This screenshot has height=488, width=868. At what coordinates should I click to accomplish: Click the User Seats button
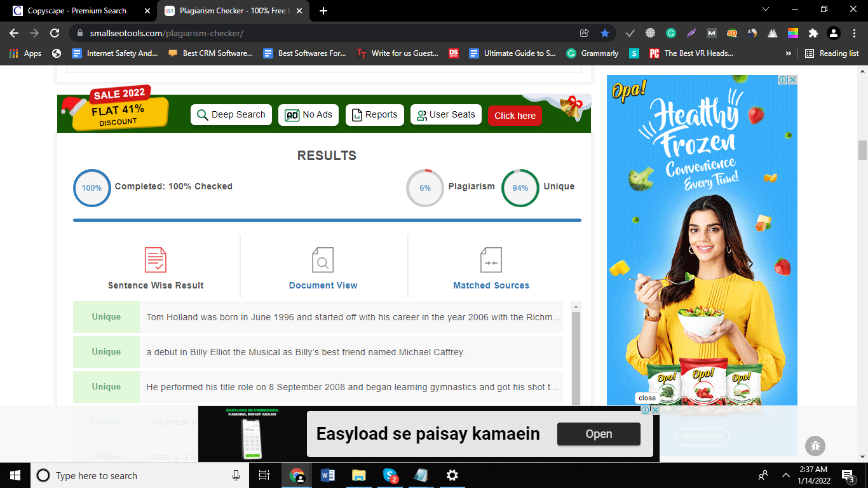[446, 115]
